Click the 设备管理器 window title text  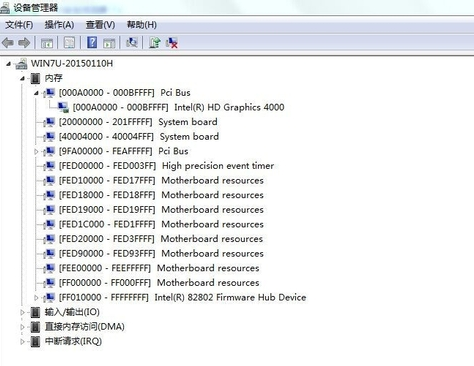[35, 7]
